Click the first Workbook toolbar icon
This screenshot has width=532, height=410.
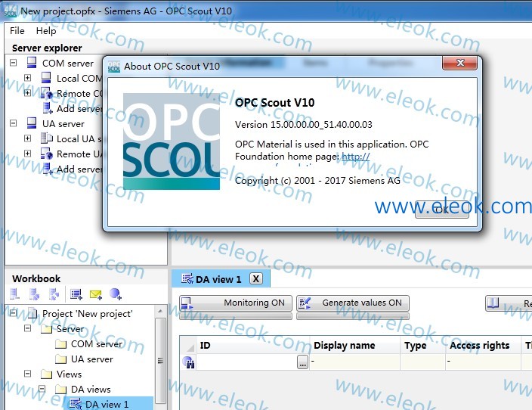(14, 294)
